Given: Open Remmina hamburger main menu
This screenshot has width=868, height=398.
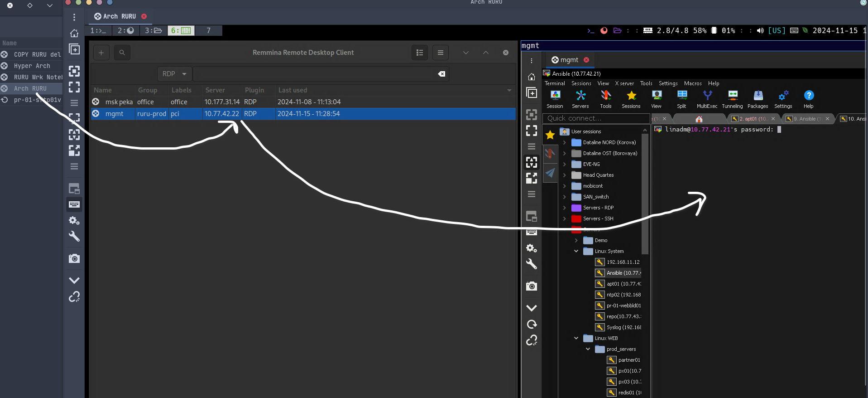Looking at the screenshot, I should click(441, 53).
